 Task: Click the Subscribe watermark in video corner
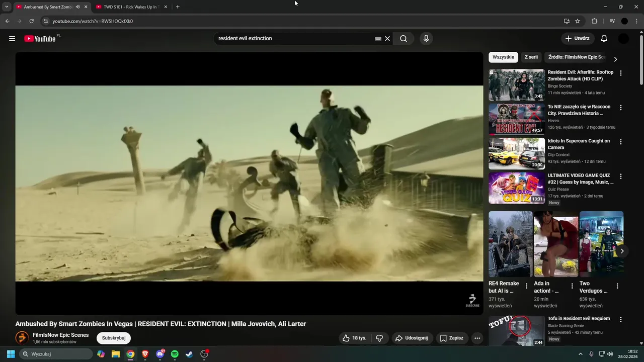(x=472, y=301)
